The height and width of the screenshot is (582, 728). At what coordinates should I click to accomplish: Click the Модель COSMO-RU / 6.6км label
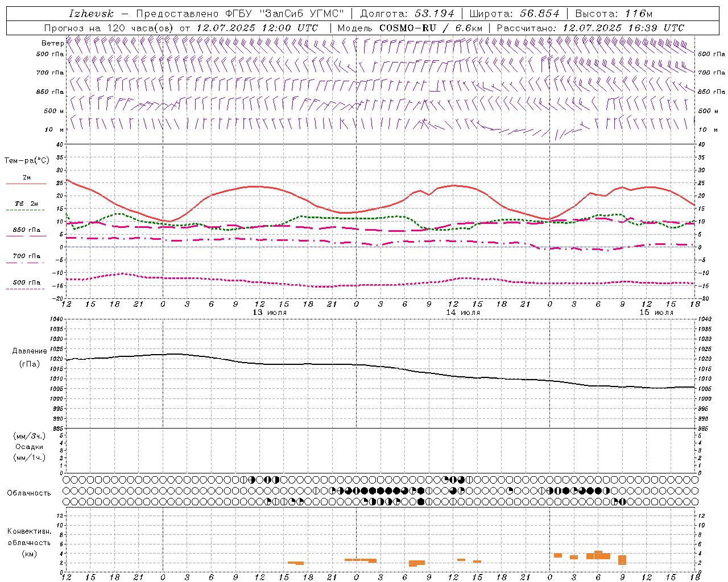(409, 28)
